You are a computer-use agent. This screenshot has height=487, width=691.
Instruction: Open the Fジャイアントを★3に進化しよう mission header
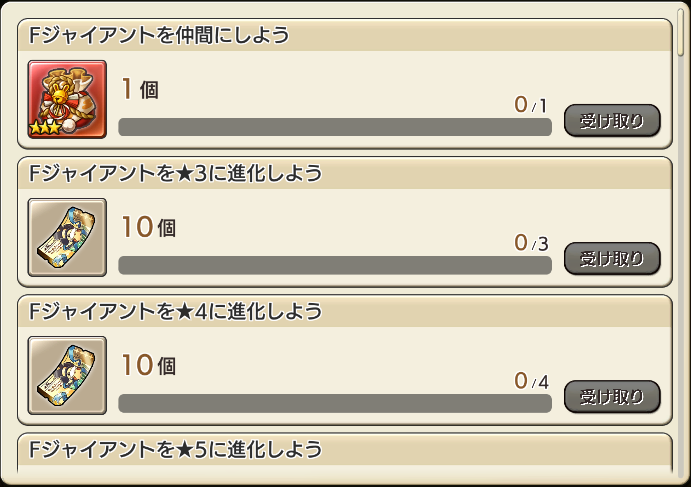tap(345, 173)
